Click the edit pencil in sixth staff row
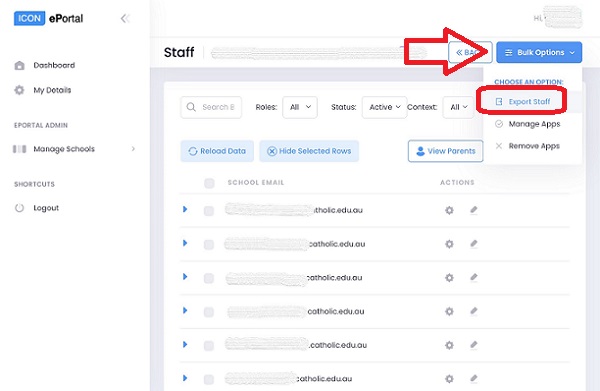This screenshot has height=391, width=600. pos(474,378)
